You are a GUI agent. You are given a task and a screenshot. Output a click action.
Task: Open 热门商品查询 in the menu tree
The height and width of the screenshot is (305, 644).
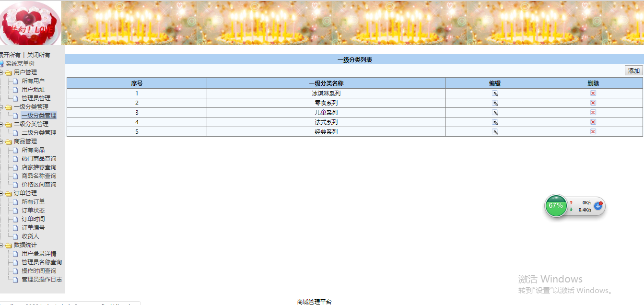click(39, 159)
